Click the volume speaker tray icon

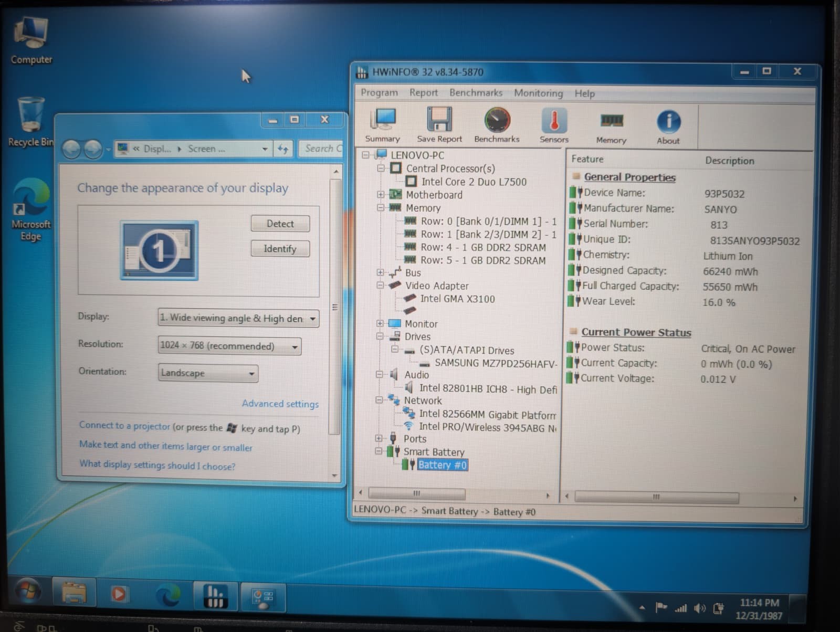[x=699, y=608]
